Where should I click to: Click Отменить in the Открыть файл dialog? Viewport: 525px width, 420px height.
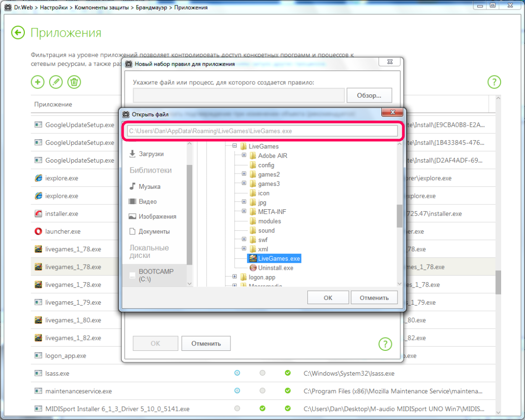tap(374, 297)
